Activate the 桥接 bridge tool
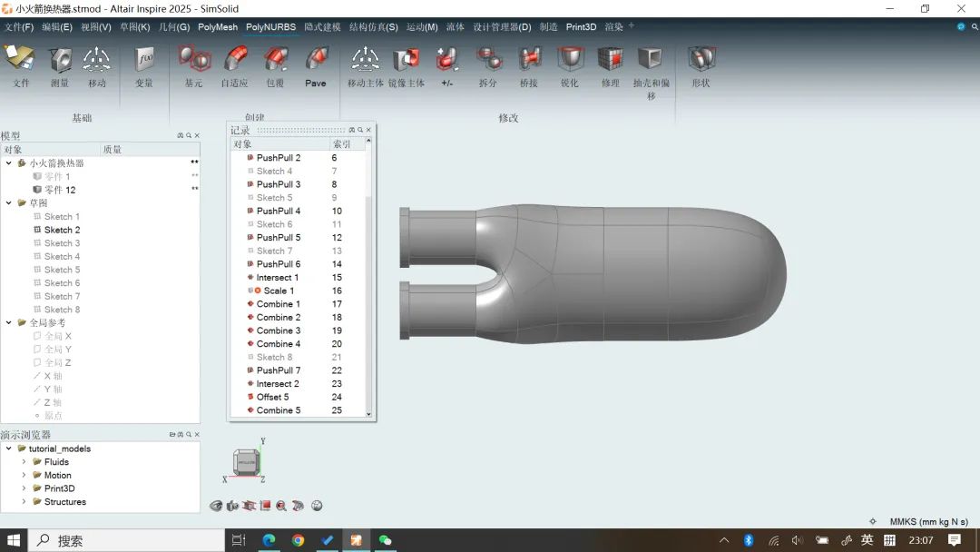This screenshot has height=552, width=980. [x=529, y=64]
